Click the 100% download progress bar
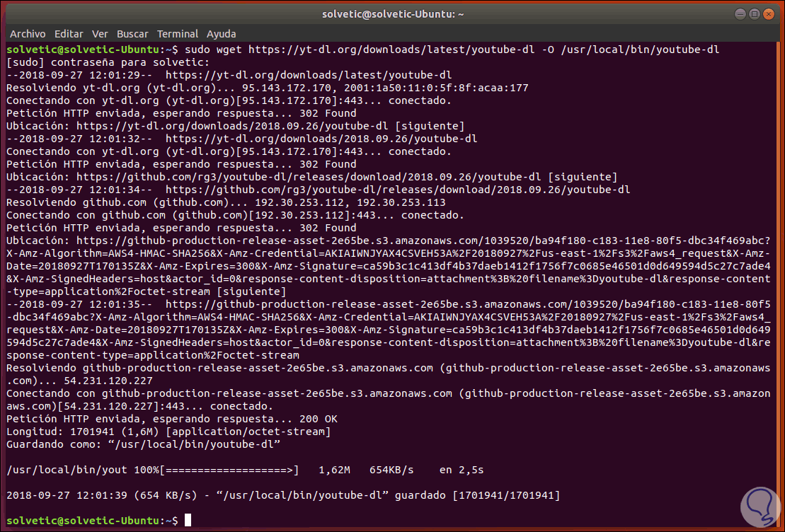 point(229,470)
